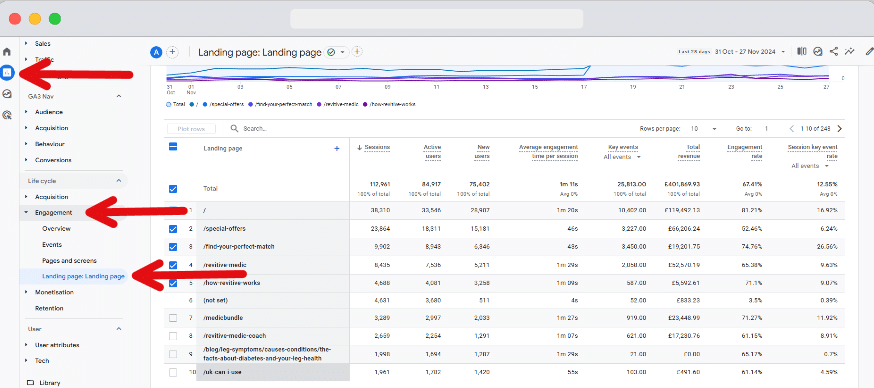This screenshot has width=874, height=388.
Task: Uncheck the Total row checkbox
Action: point(173,189)
